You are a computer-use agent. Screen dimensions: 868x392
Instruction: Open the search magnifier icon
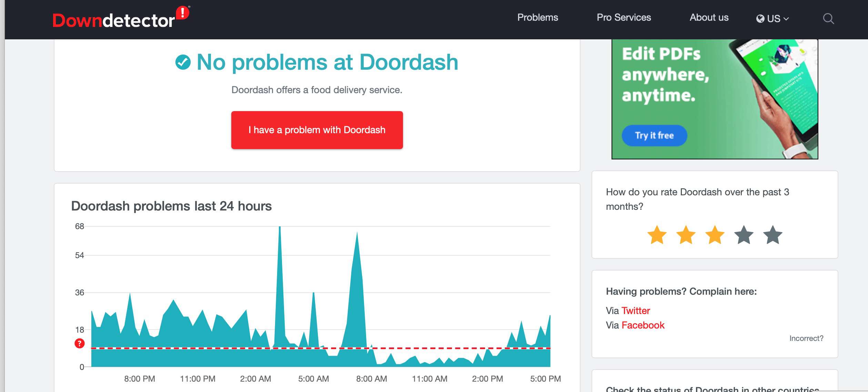[x=828, y=18]
